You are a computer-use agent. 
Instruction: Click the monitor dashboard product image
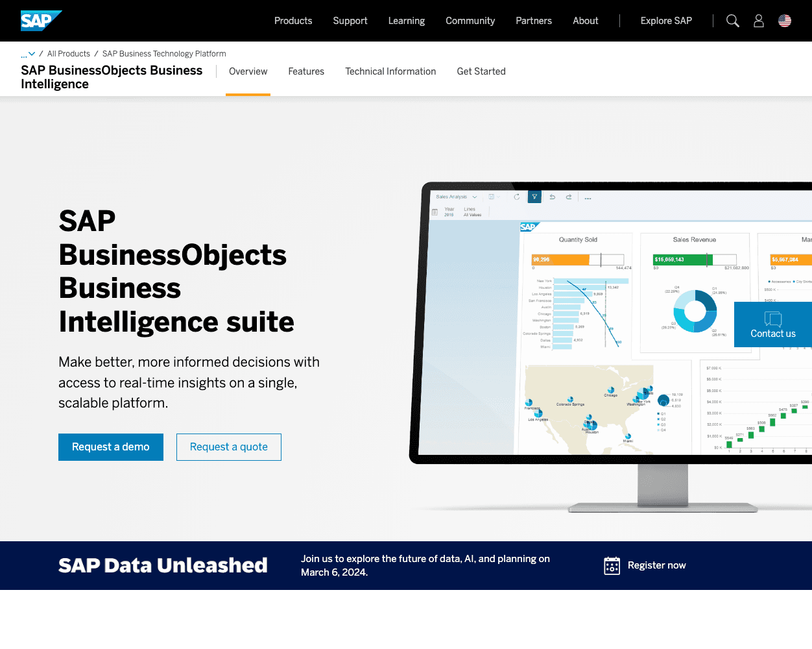coord(610,347)
